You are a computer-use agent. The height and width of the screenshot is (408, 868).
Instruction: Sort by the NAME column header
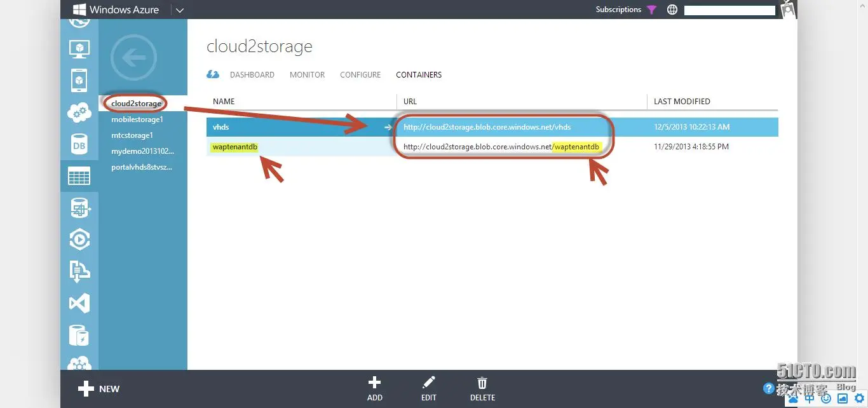[x=224, y=102]
